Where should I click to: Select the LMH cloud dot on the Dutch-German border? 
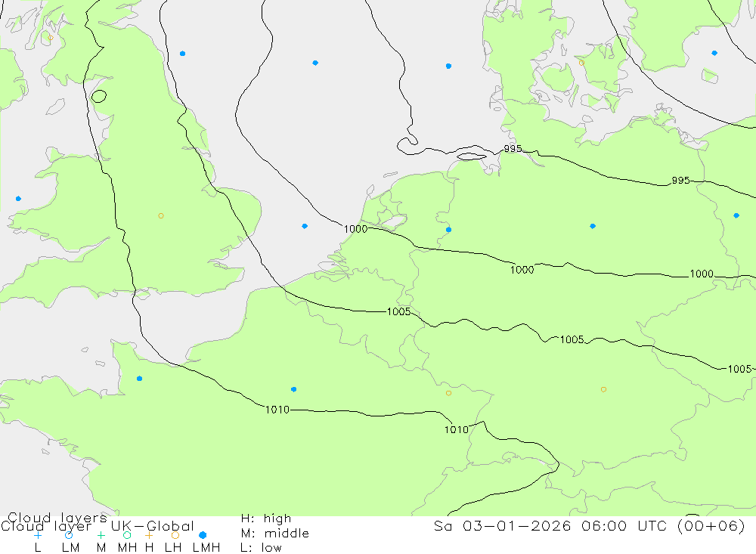coord(449,230)
